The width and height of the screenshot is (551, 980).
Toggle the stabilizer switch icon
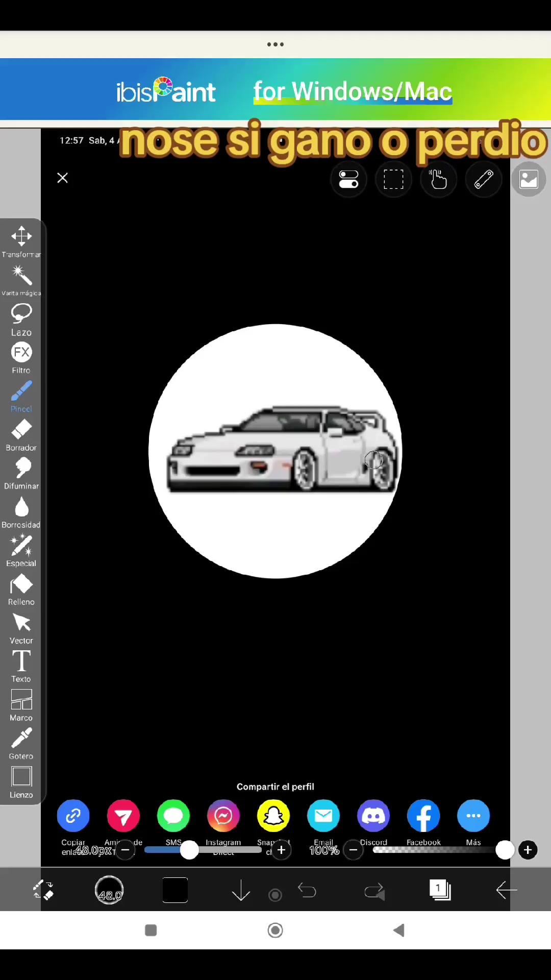(349, 180)
